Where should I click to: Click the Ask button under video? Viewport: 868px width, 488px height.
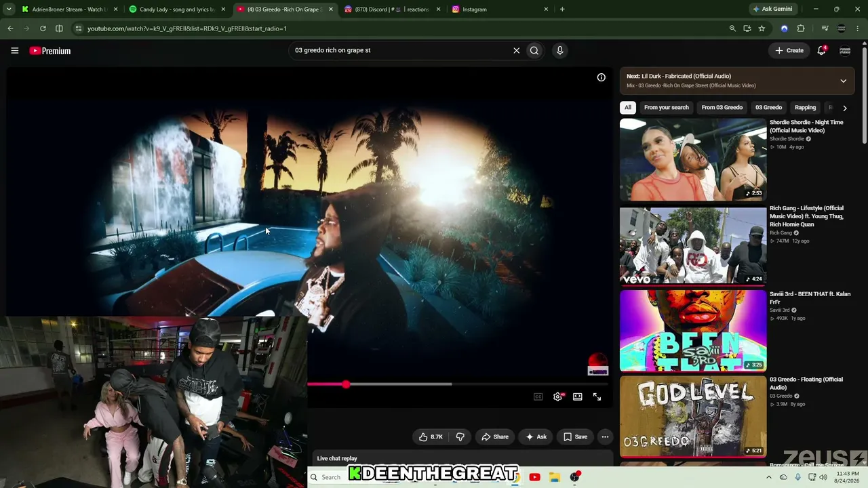click(536, 436)
